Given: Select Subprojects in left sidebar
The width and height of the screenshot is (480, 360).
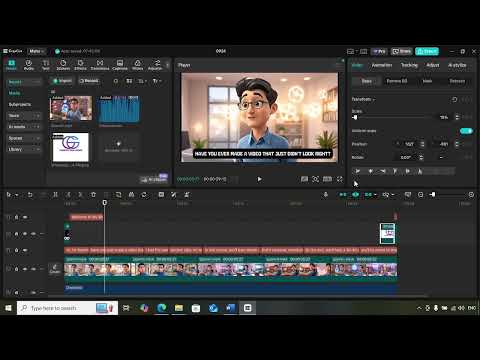Looking at the screenshot, I should pyautogui.click(x=20, y=104).
